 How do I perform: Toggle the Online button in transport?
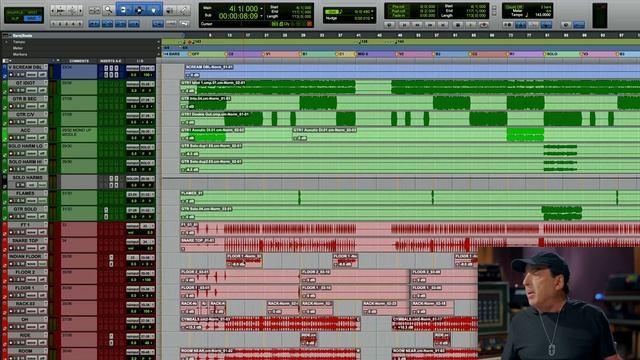tap(389, 25)
